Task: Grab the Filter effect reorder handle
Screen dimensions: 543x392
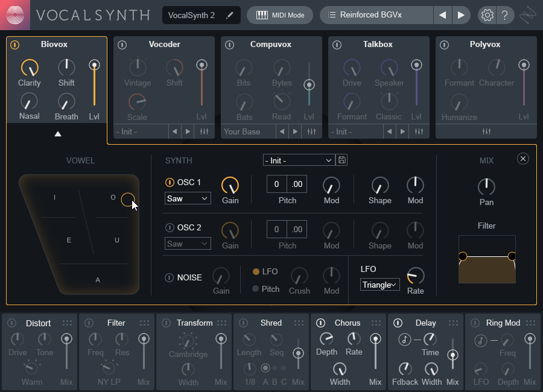Action: 144,323
